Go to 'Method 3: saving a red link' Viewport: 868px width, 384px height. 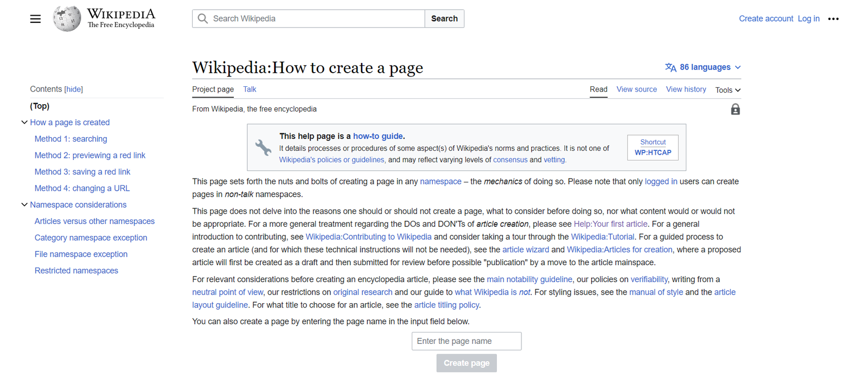point(82,172)
